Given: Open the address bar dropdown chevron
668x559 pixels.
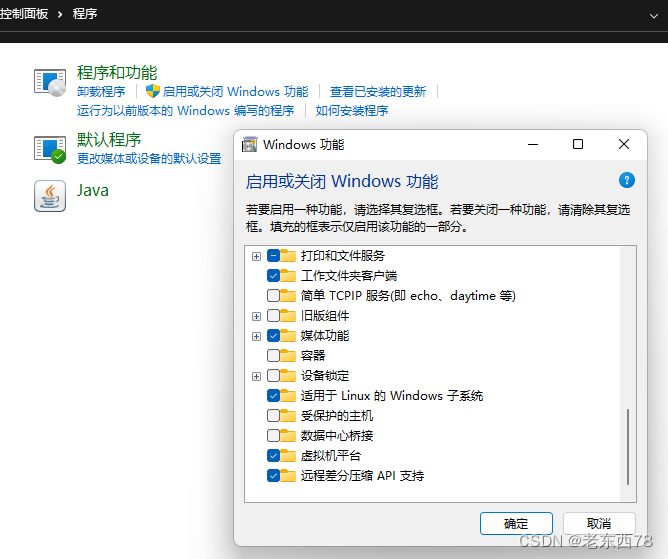Looking at the screenshot, I should (x=654, y=16).
